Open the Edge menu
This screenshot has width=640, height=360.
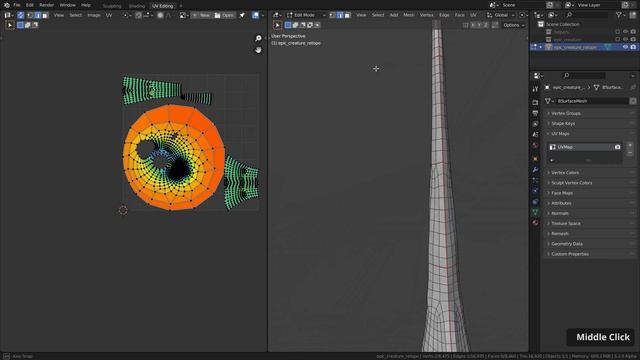(x=444, y=15)
